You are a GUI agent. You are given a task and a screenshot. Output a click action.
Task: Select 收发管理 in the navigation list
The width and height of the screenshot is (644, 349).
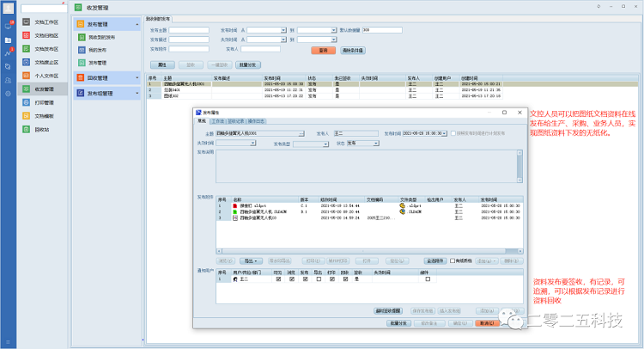tap(41, 89)
